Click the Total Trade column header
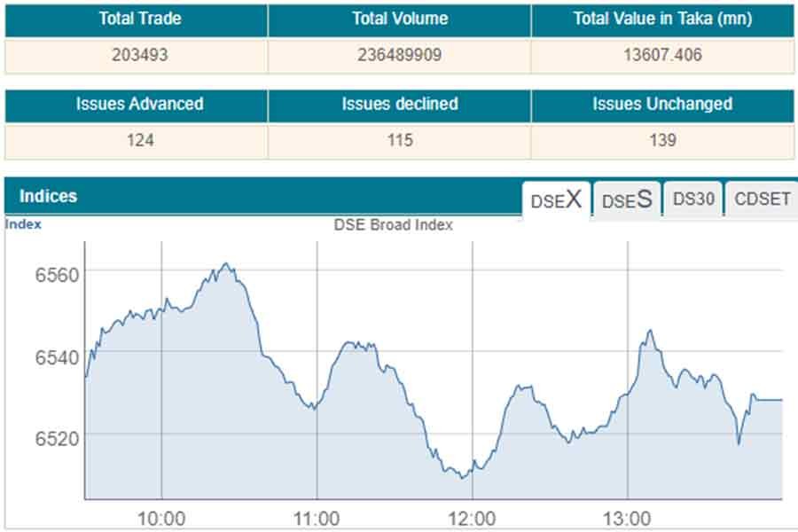 coord(136,19)
